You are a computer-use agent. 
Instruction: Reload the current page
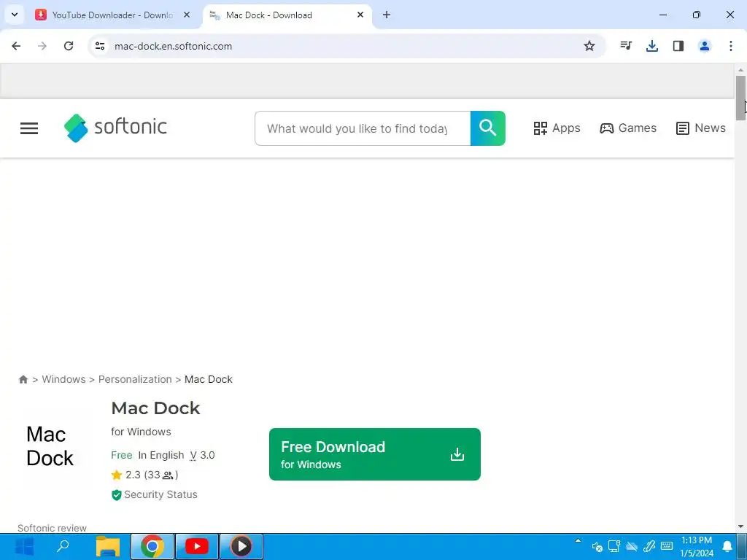pyautogui.click(x=69, y=46)
